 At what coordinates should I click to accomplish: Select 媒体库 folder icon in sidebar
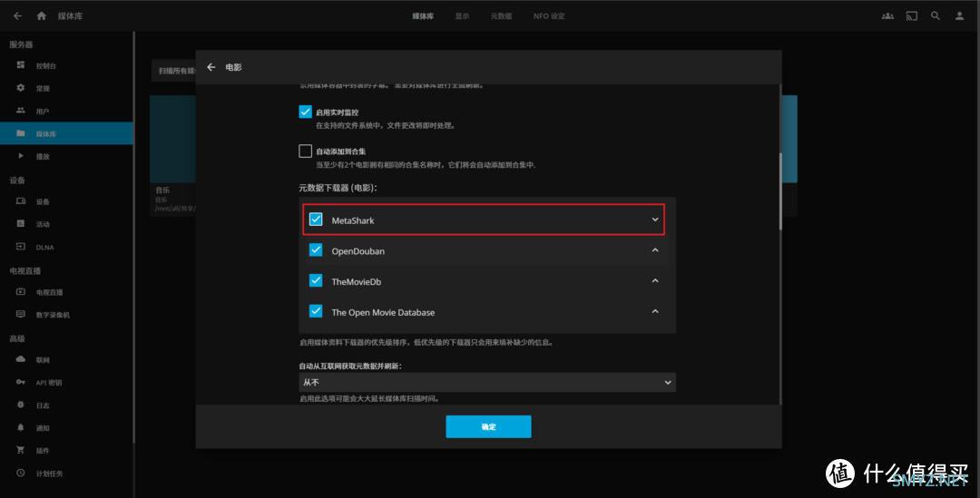(21, 133)
